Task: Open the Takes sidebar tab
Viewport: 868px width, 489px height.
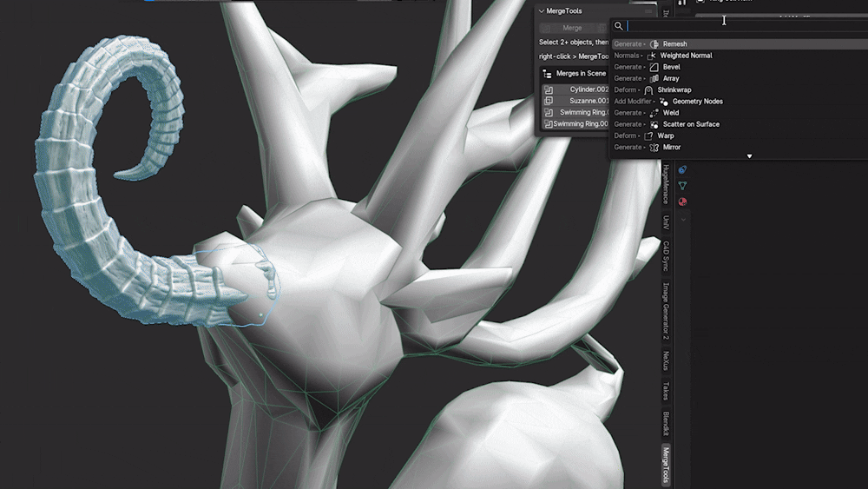Action: click(666, 391)
